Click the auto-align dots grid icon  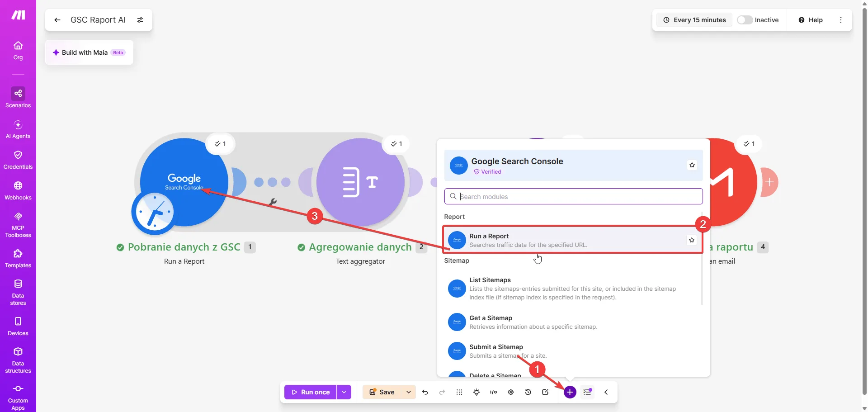(459, 392)
